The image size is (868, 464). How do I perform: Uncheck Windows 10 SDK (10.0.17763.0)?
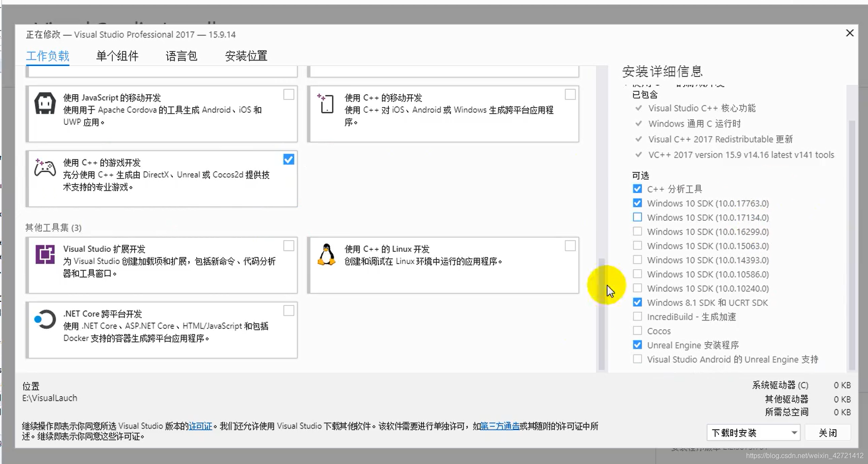coord(637,203)
